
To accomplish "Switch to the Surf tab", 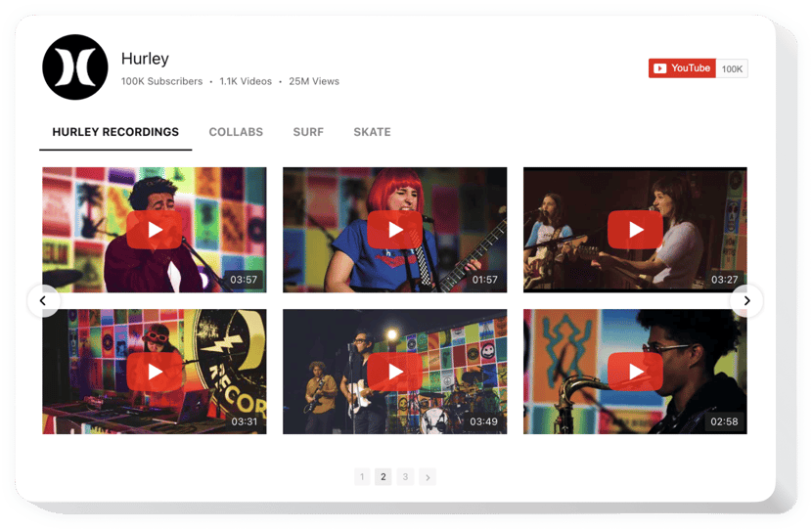I will [308, 132].
